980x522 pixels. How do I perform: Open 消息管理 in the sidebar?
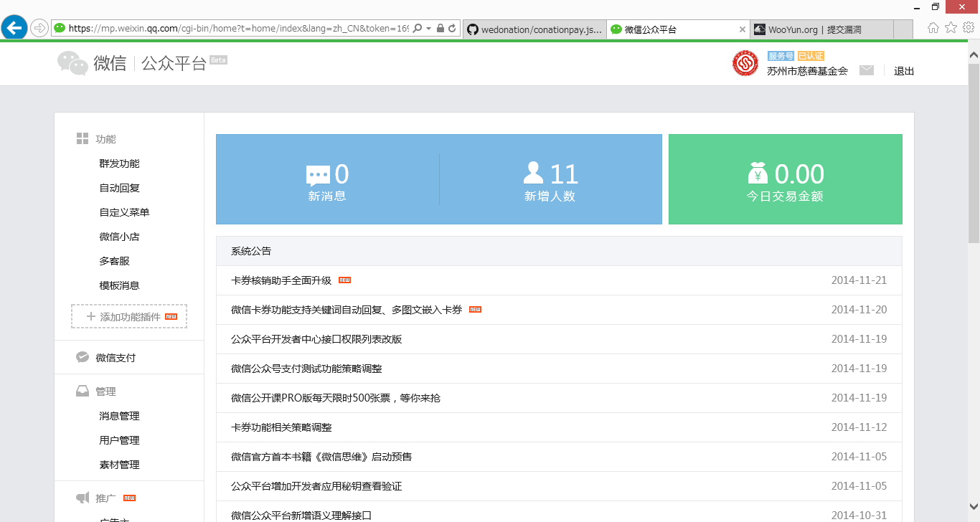(119, 416)
